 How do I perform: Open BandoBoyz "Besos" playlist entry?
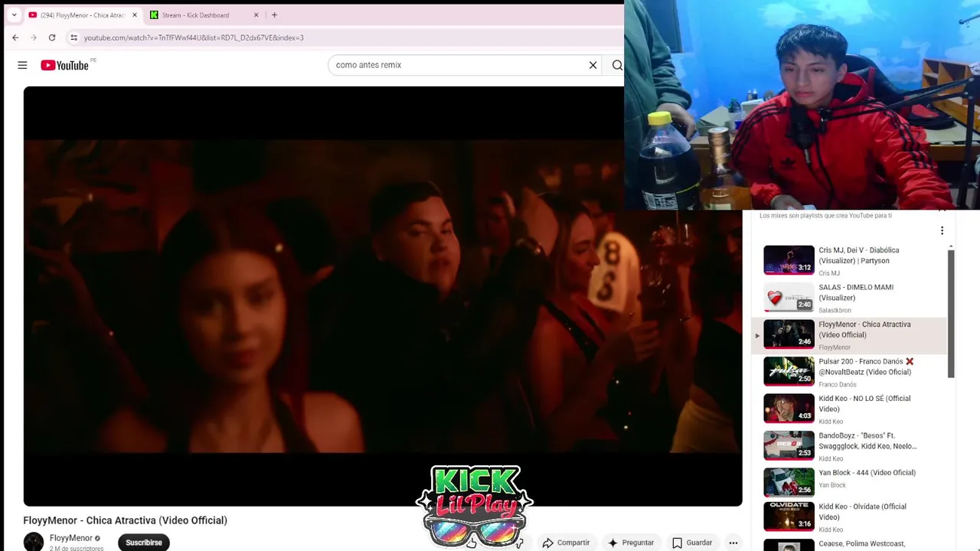point(849,445)
